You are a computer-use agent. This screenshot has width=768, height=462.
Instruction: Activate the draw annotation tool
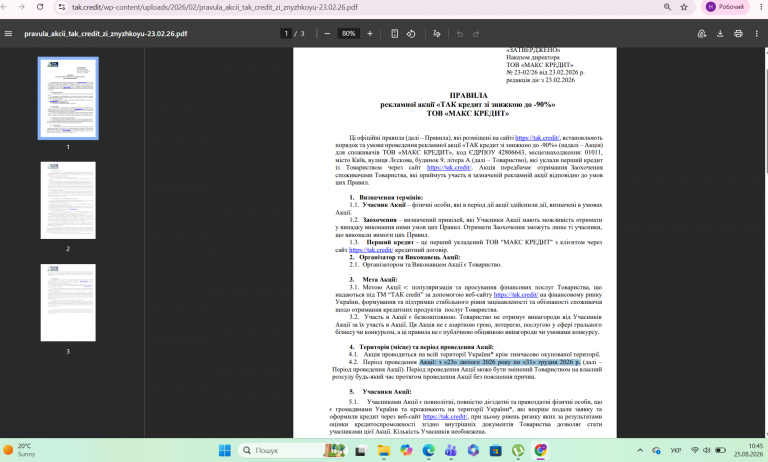coord(437,34)
